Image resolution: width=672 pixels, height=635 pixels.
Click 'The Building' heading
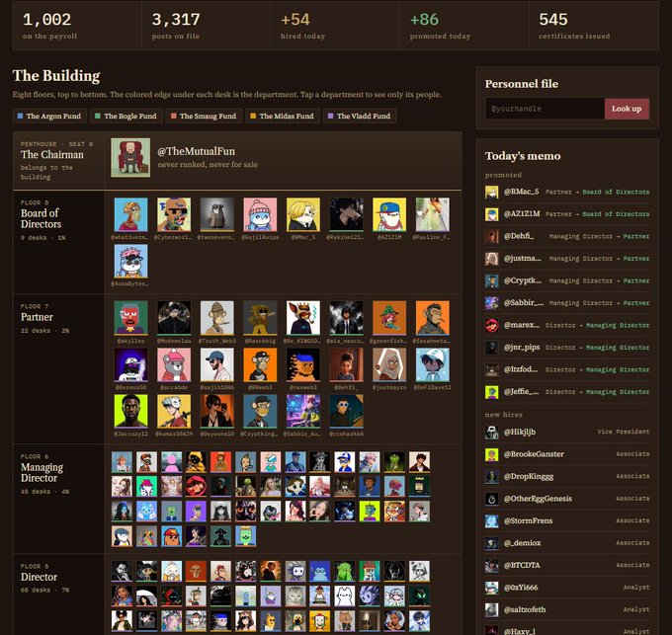tap(56, 76)
